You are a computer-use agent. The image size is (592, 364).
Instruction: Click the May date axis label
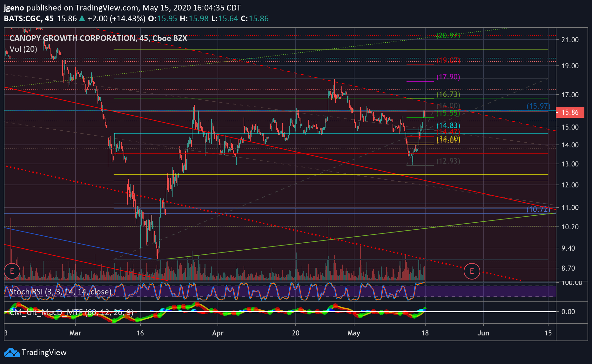coord(354,333)
